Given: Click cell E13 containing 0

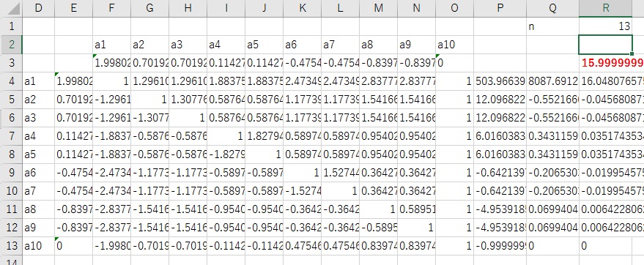Looking at the screenshot, I should point(73,246).
